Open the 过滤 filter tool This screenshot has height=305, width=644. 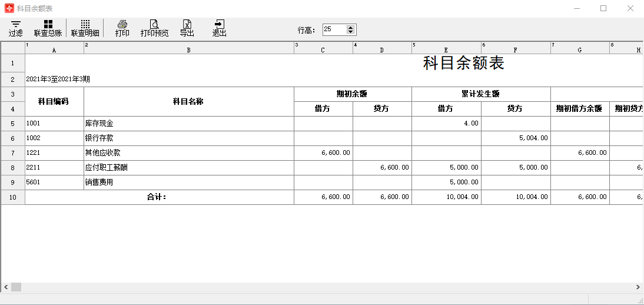[16, 28]
